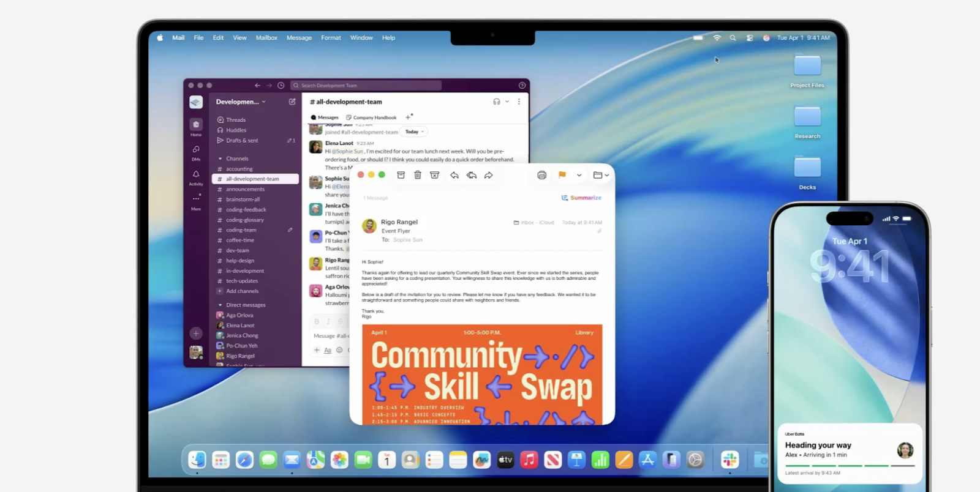Open the Community Skill Swap flyer image
The height and width of the screenshot is (492, 980).
pos(482,375)
